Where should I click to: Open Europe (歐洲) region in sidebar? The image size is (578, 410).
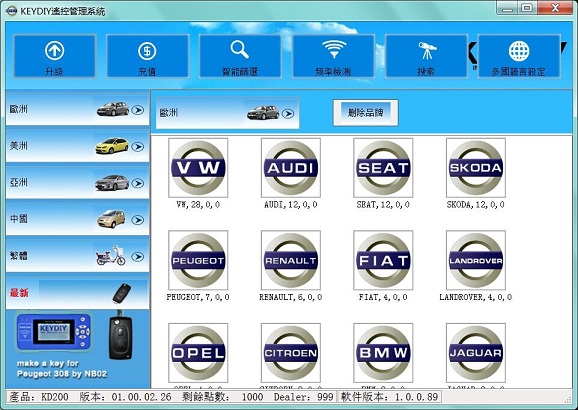click(77, 109)
